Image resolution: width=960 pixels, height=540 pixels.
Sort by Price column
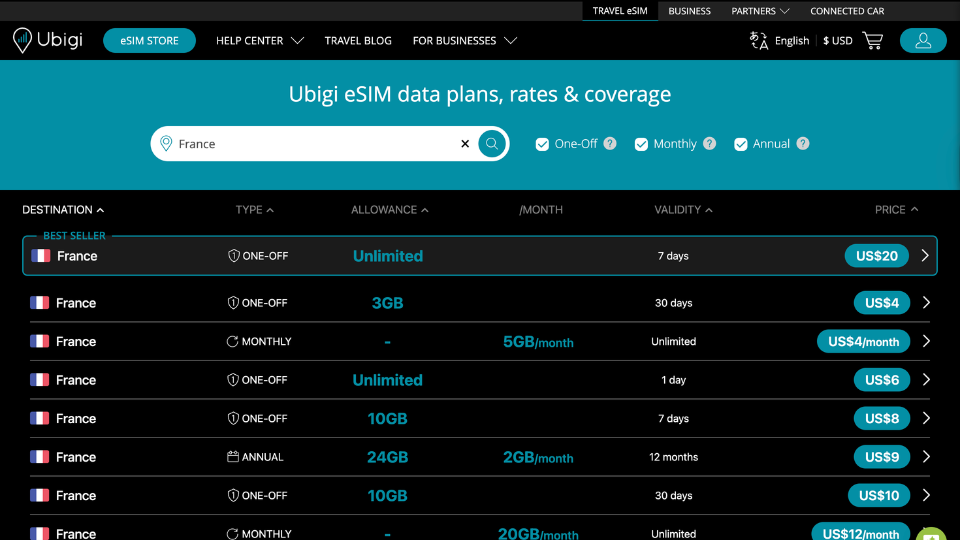(896, 209)
